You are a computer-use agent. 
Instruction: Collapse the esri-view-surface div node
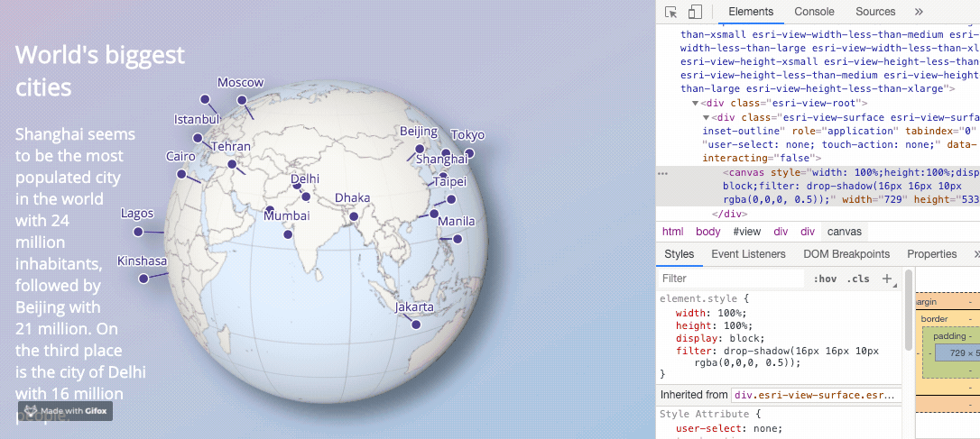pyautogui.click(x=707, y=117)
